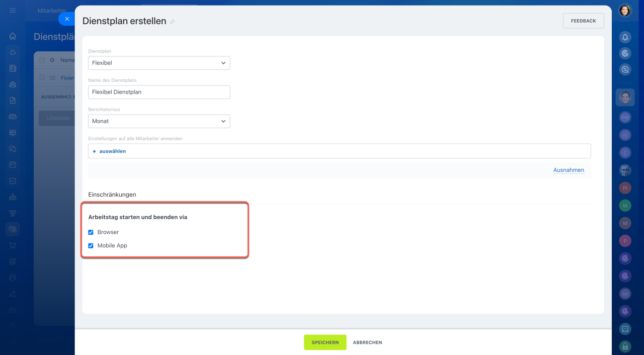Open the calendar icon in left sidebar
The image size is (644, 355).
point(13,165)
